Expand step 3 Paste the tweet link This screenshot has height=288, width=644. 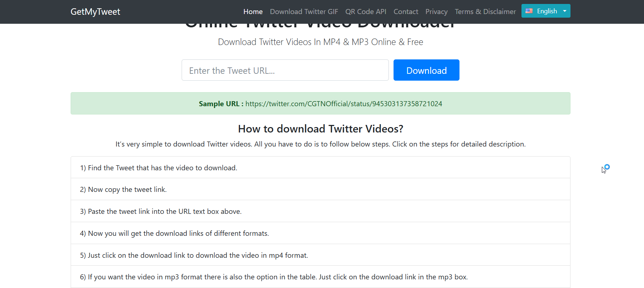[161, 212]
